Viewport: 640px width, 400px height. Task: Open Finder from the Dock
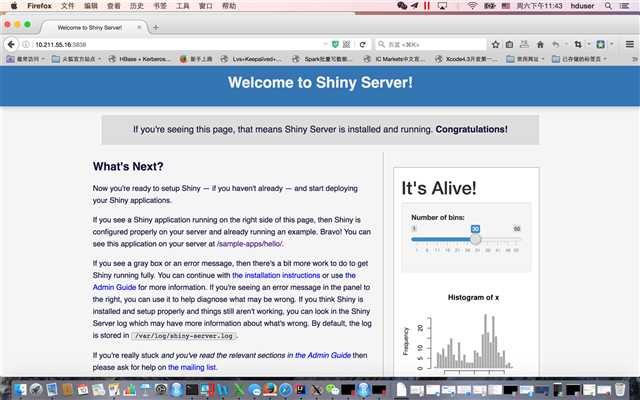click(20, 389)
